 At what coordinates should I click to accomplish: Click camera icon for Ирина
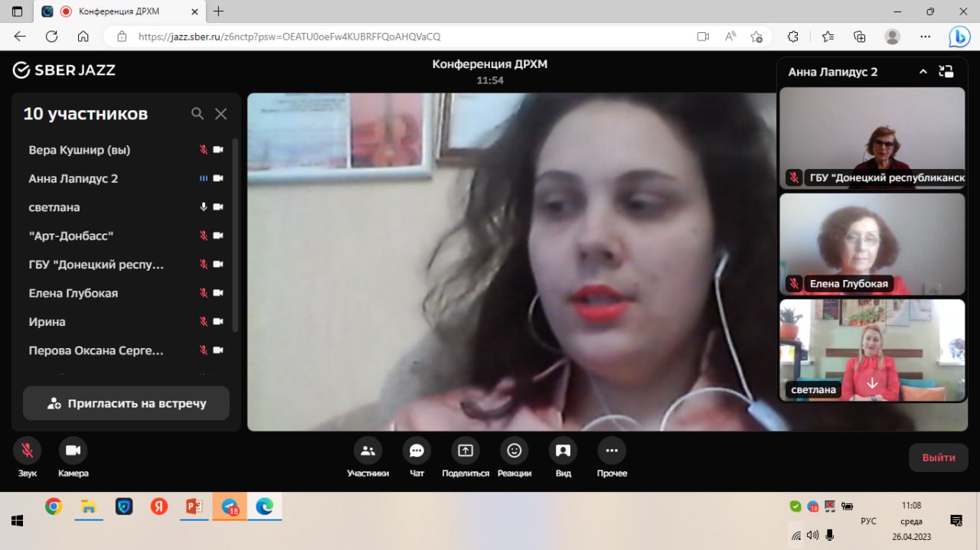point(218,321)
